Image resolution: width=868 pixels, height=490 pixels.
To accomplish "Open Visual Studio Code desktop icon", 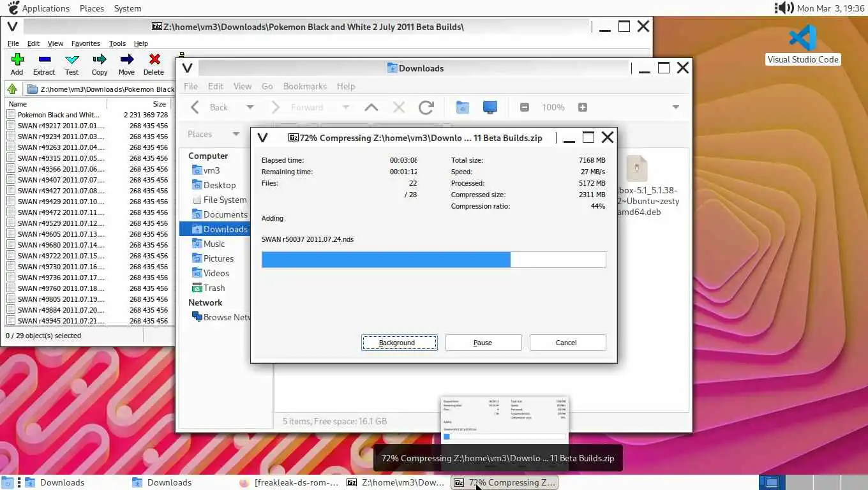I will (x=802, y=38).
